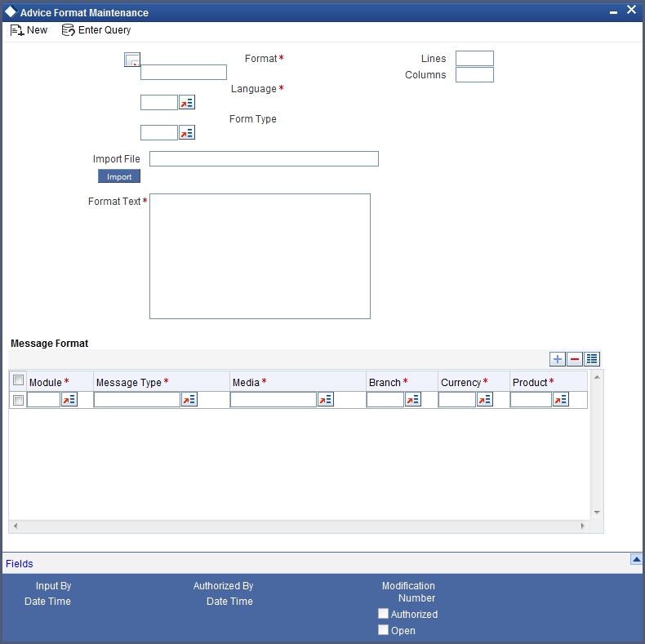Click the Module column header
Viewport: 645px width, 644px height.
coord(60,382)
